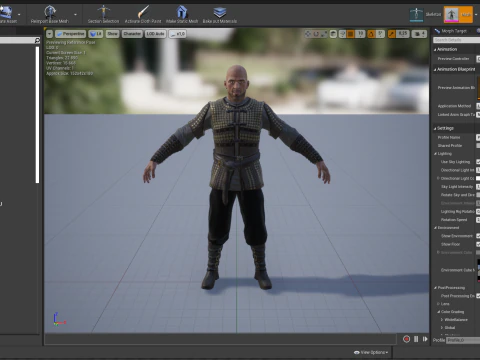This screenshot has height=360, width=480.
Task: Click the 'Application Method' property label
Action: click(x=454, y=106)
